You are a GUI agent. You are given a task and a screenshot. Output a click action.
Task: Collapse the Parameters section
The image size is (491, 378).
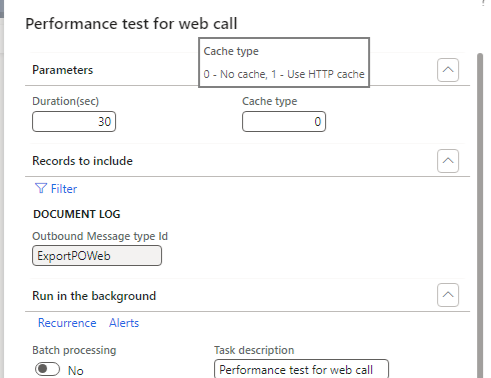(448, 70)
